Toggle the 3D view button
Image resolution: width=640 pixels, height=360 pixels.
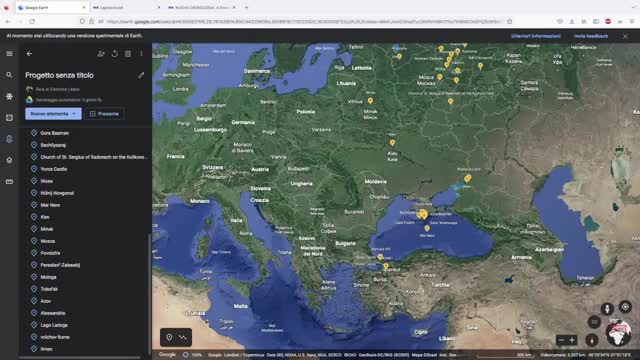(594, 322)
